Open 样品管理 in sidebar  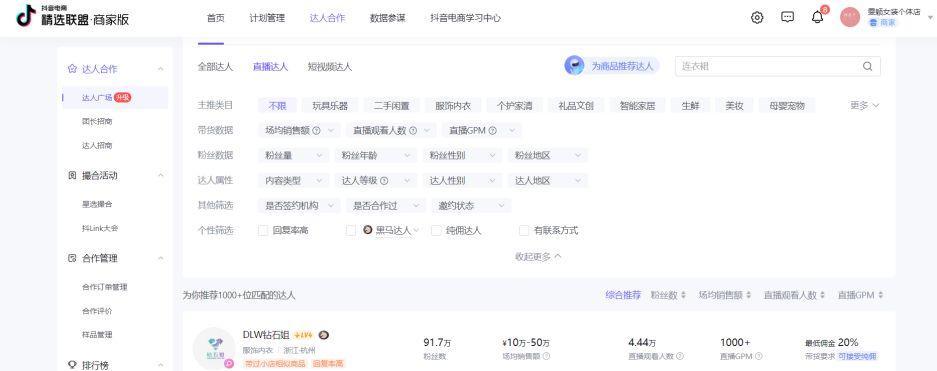click(x=97, y=335)
